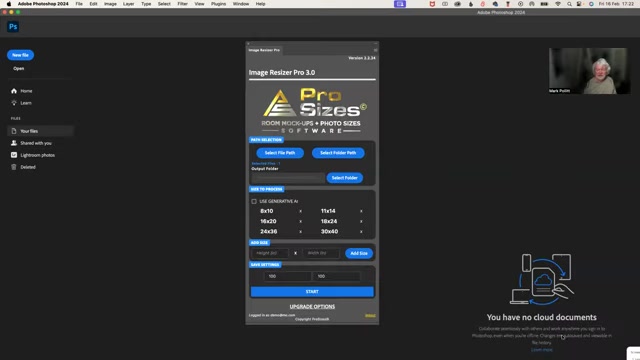The height and width of the screenshot is (360, 640).
Task: Click the red shield menu bar icon
Action: (432, 4)
